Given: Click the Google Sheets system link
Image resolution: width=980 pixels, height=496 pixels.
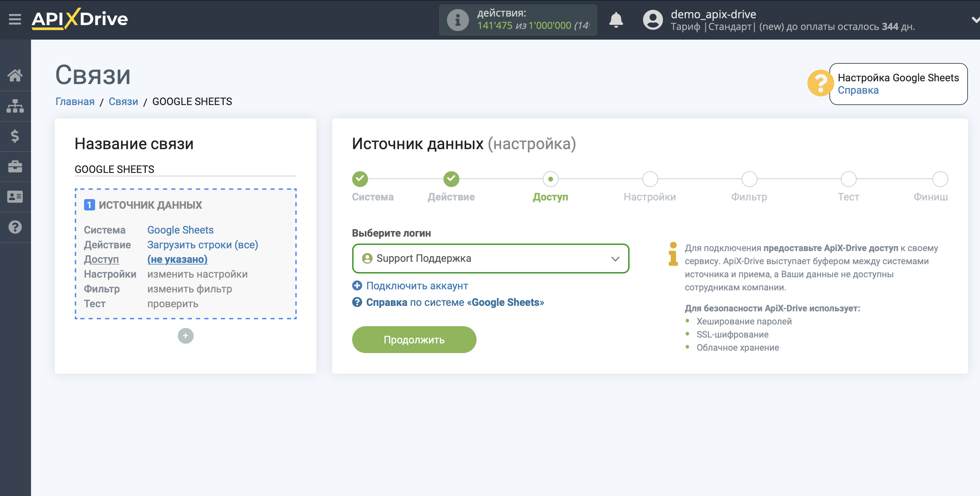Looking at the screenshot, I should (180, 230).
